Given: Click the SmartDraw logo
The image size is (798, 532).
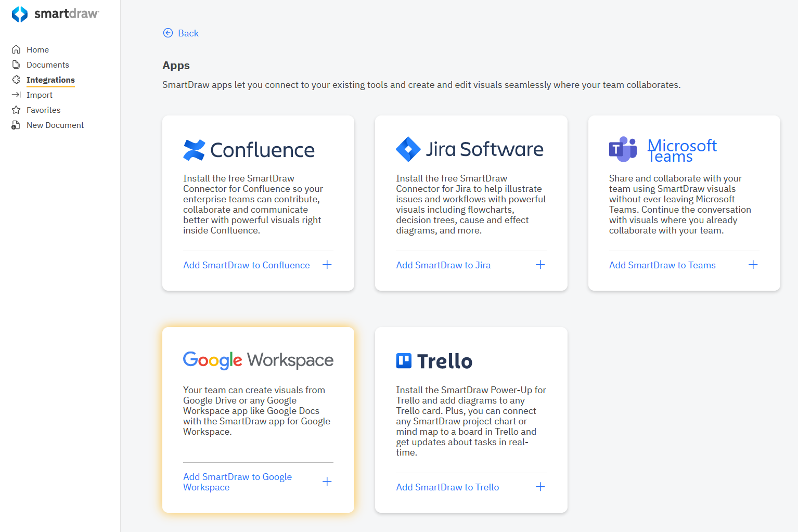Looking at the screenshot, I should pos(55,14).
